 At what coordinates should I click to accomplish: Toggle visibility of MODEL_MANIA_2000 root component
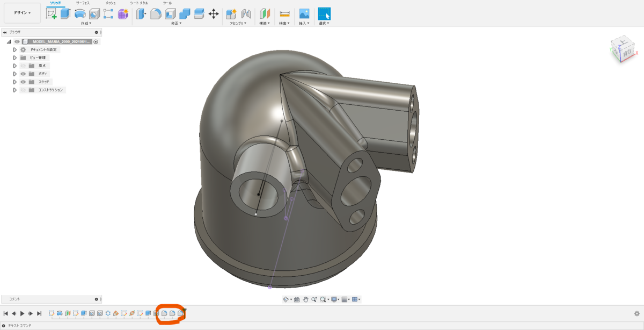click(x=17, y=41)
